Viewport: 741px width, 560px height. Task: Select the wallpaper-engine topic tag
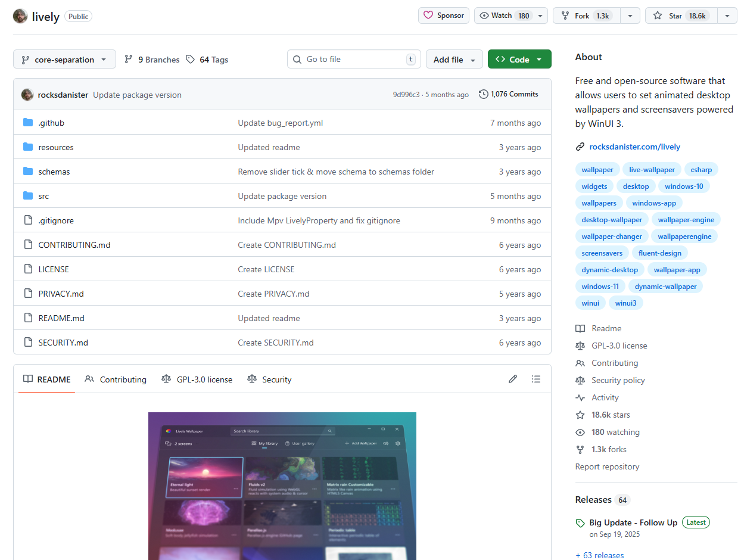686,220
